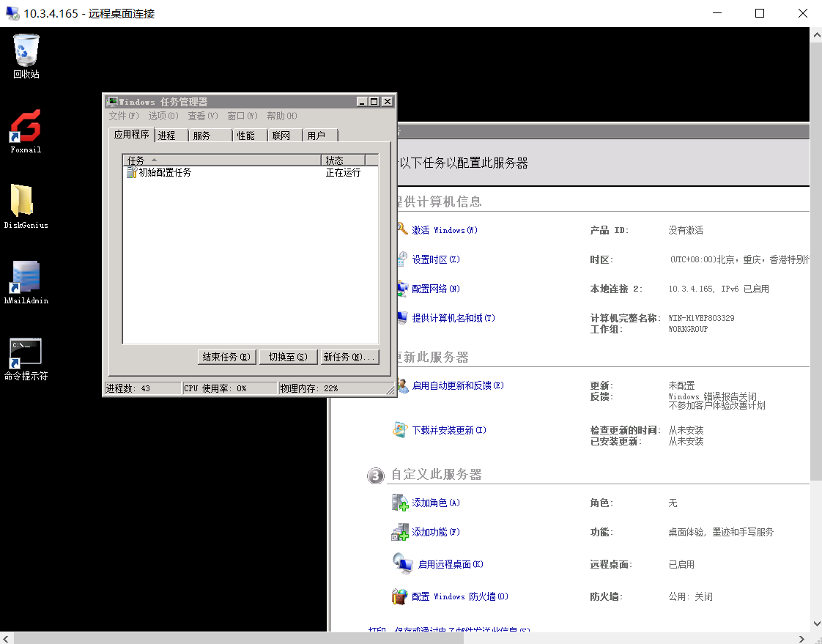822x644 pixels.
Task: Open the 查看(V) menu
Action: pos(202,116)
